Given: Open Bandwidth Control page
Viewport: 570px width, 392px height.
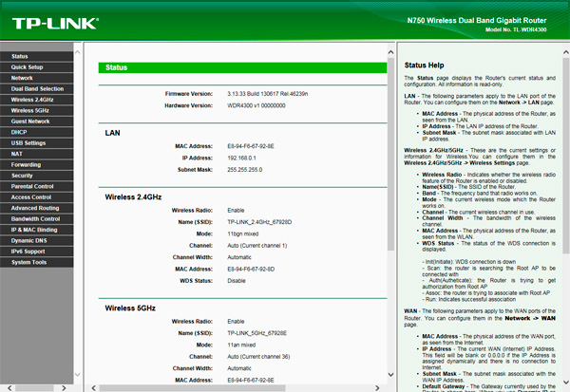Looking at the screenshot, I should pyautogui.click(x=35, y=218).
